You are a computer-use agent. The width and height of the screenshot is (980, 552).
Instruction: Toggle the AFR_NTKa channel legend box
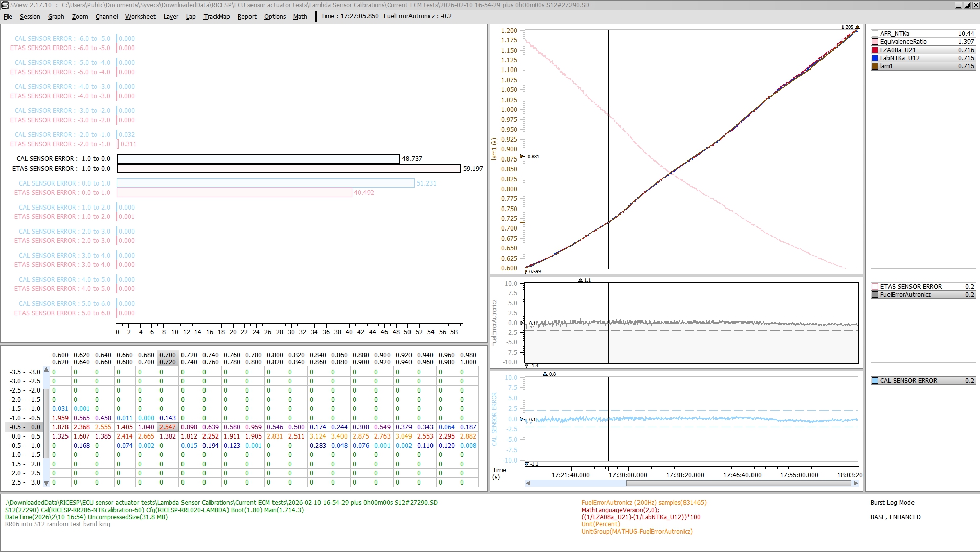pos(875,34)
